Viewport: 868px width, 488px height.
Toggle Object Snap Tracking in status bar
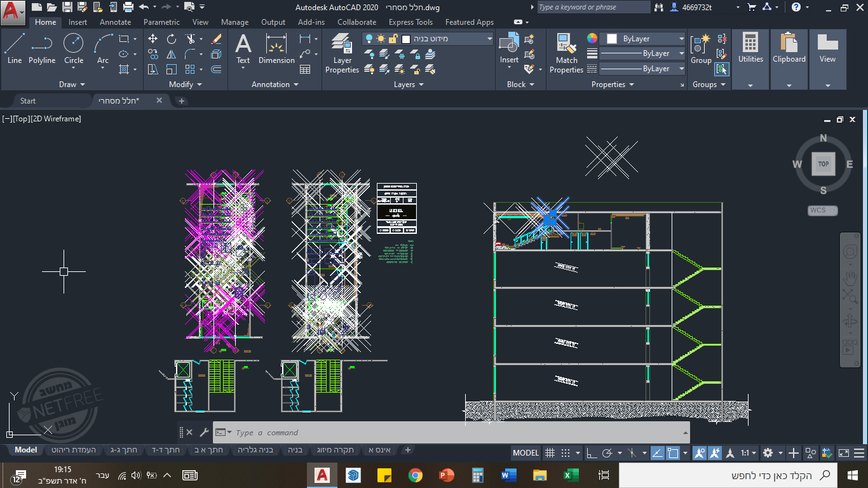[x=658, y=453]
